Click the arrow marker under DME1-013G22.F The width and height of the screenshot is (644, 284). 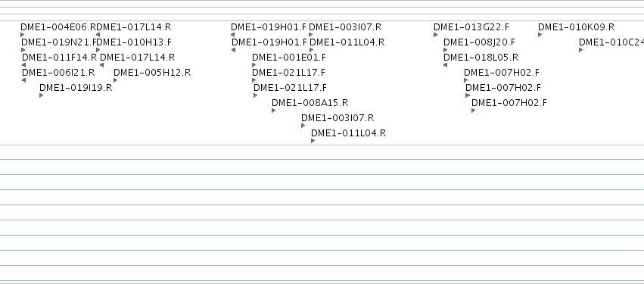click(x=435, y=35)
